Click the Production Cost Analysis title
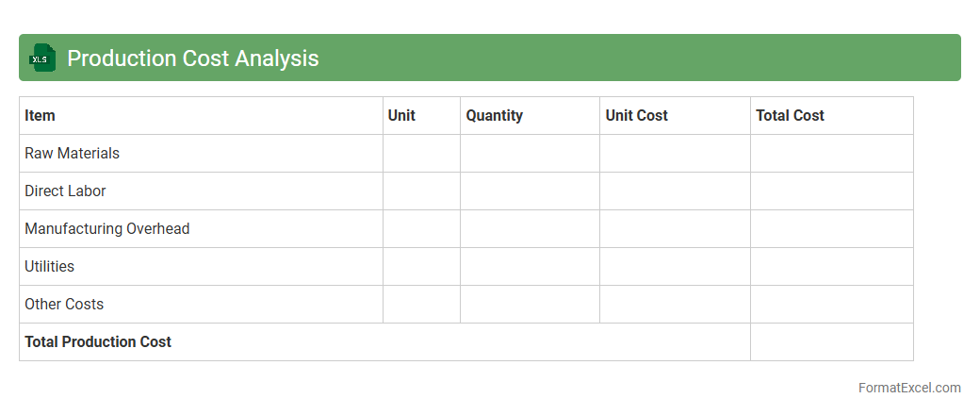The width and height of the screenshot is (980, 415). click(193, 58)
